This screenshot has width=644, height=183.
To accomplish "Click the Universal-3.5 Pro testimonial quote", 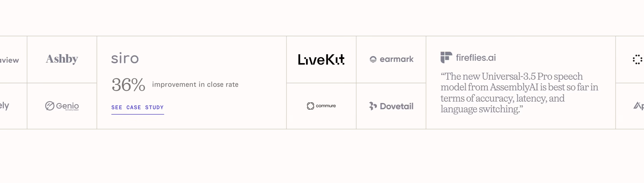I will click(519, 92).
